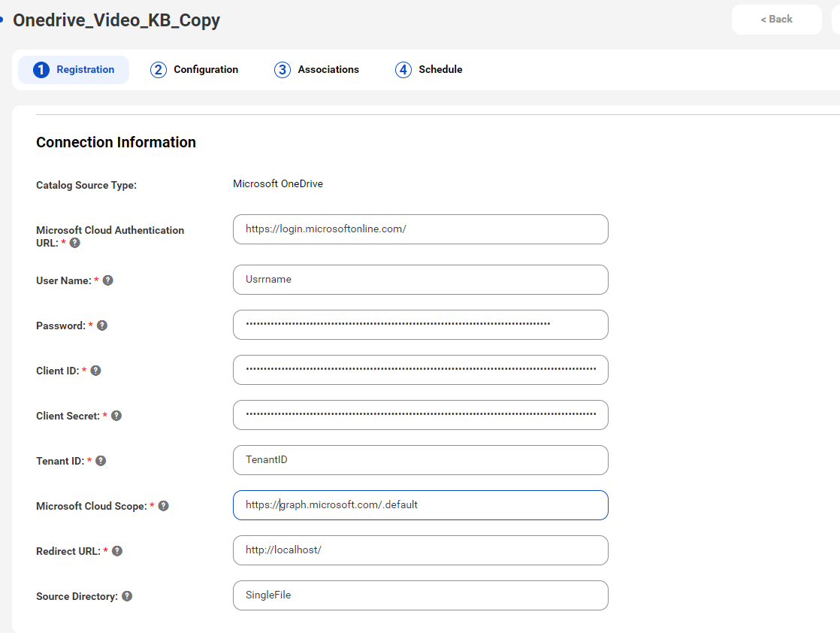This screenshot has width=840, height=633.
Task: Click help icon next to Password
Action: pyautogui.click(x=101, y=326)
